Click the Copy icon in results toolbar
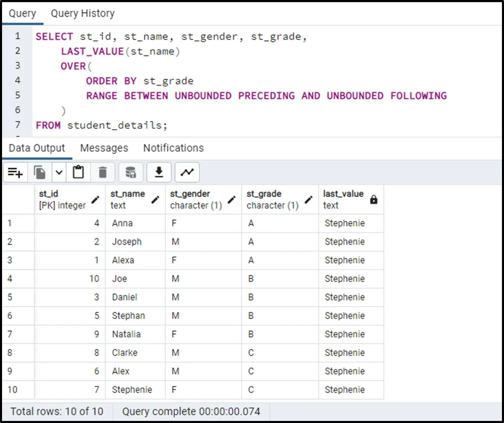504x423 pixels. (40, 173)
